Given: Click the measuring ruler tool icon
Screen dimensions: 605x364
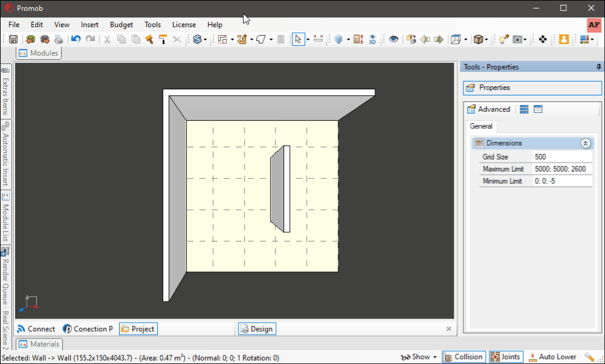Looking at the screenshot, I should 319,39.
